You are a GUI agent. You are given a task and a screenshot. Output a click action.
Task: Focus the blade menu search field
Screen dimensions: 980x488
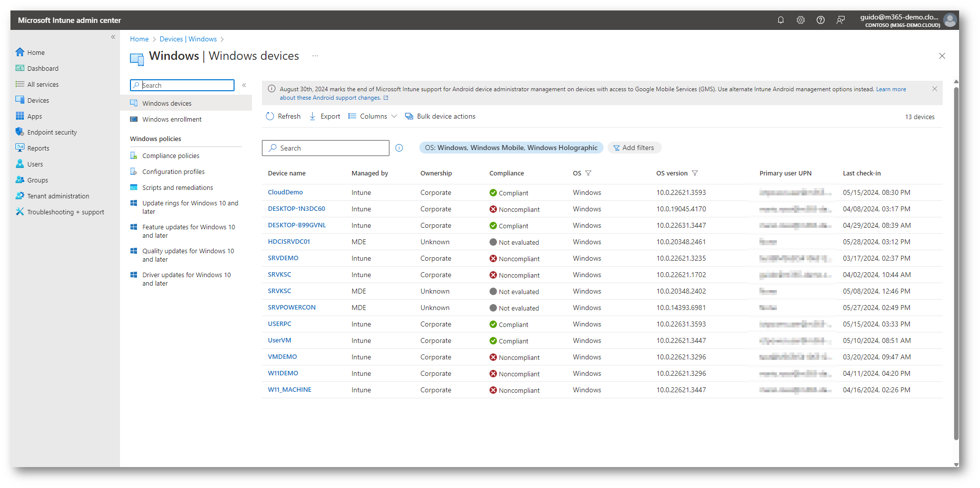tap(182, 85)
